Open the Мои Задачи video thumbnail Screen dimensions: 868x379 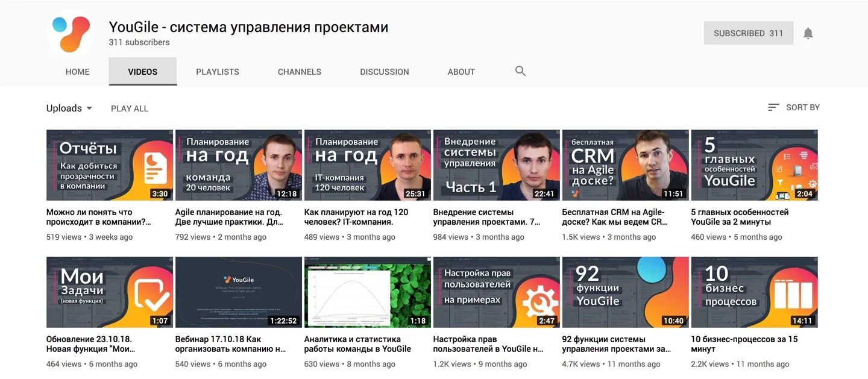[x=110, y=292]
